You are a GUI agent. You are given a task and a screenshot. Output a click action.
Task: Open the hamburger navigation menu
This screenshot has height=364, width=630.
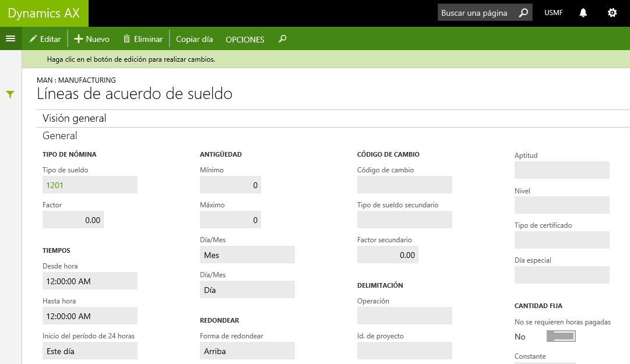point(10,38)
